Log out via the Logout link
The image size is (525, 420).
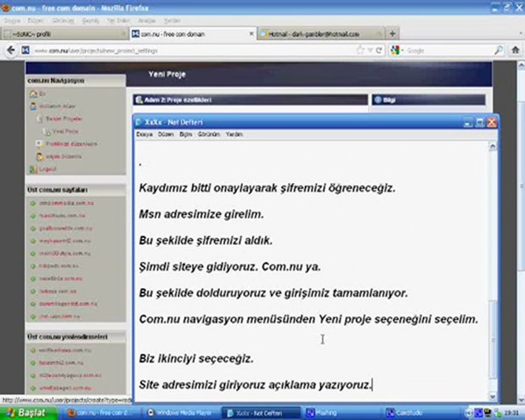click(48, 170)
